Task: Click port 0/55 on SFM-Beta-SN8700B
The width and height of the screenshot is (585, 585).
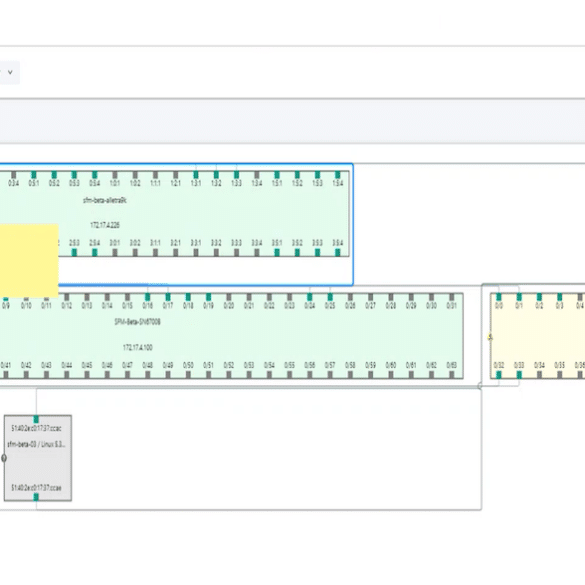Action: coord(290,375)
